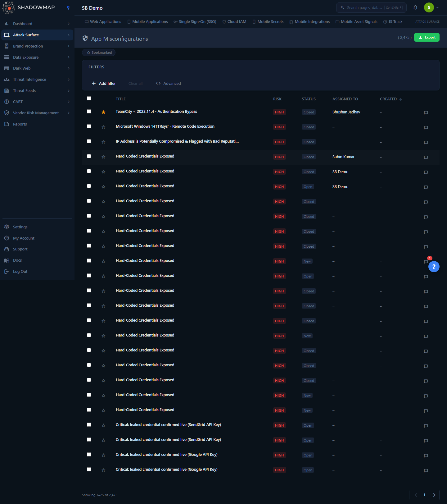Expand Threat Feeds submenu
The width and height of the screenshot is (447, 504).
[69, 91]
